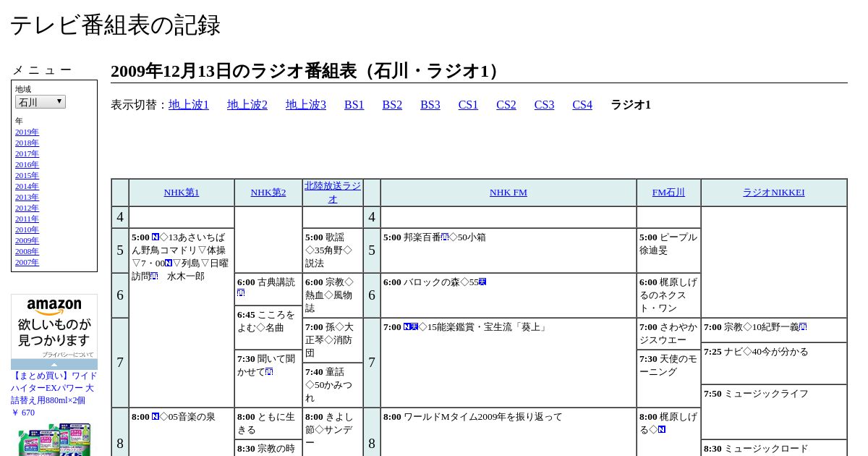Open the 2014年 year link
This screenshot has width=868, height=456.
[27, 186]
